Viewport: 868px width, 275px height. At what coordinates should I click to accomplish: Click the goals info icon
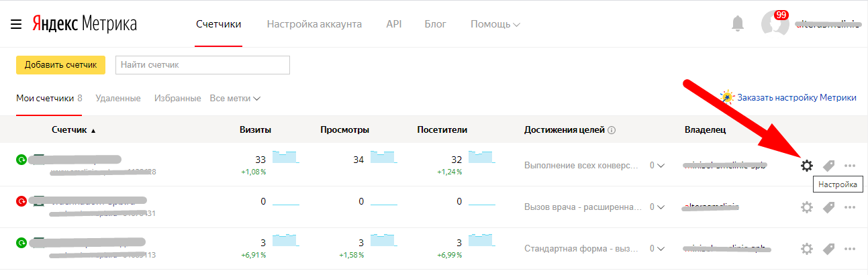coord(612,130)
